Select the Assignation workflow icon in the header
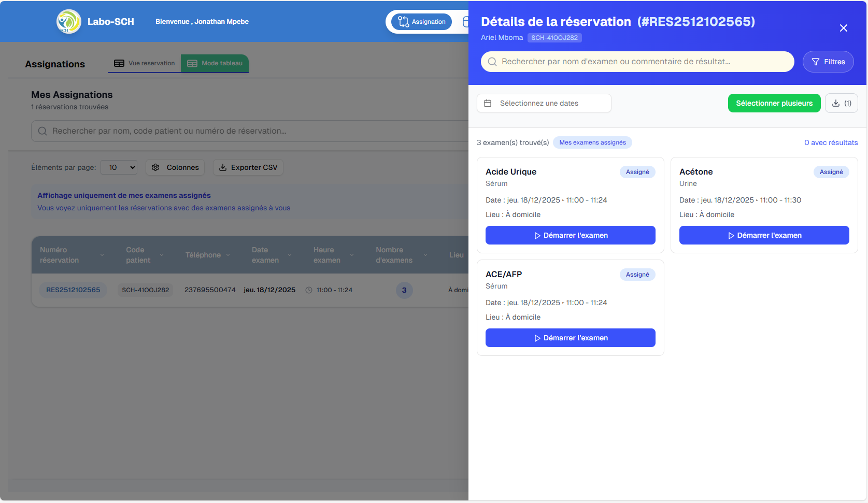The height and width of the screenshot is (503, 868). point(405,21)
